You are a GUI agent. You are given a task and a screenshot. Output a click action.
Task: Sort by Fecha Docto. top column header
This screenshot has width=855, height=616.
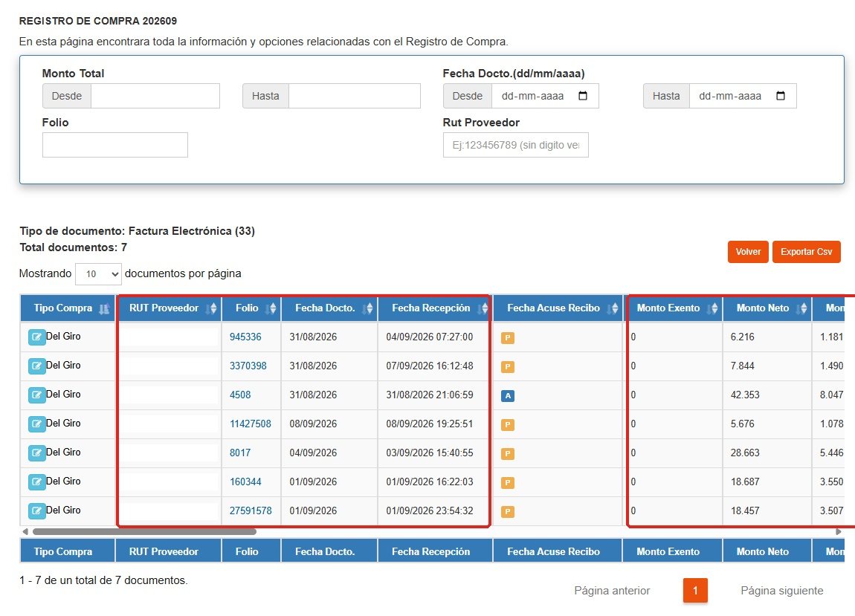329,308
